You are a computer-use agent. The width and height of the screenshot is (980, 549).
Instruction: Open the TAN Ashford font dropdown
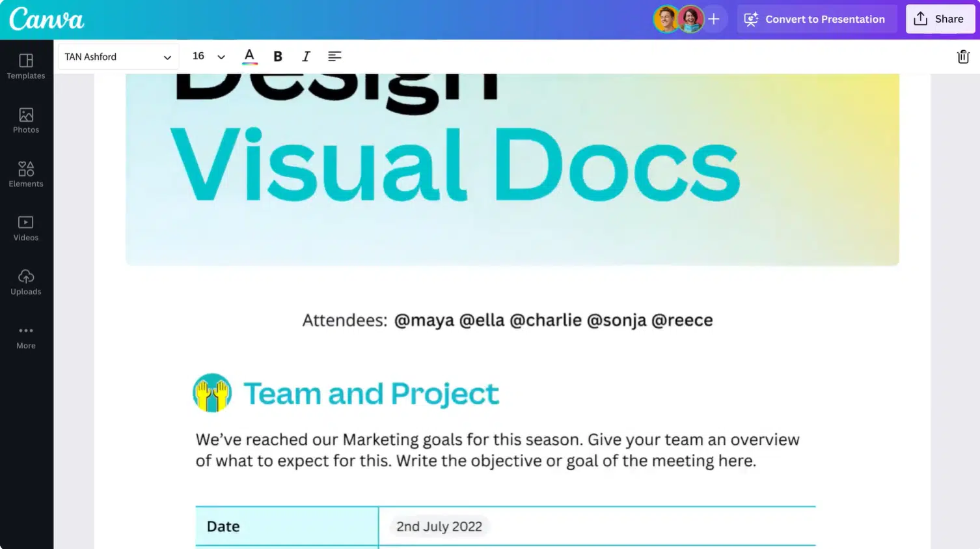click(x=118, y=57)
